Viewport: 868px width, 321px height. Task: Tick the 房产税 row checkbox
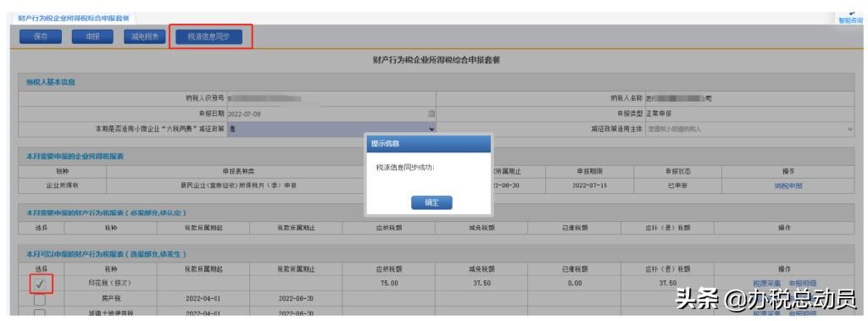(40, 298)
